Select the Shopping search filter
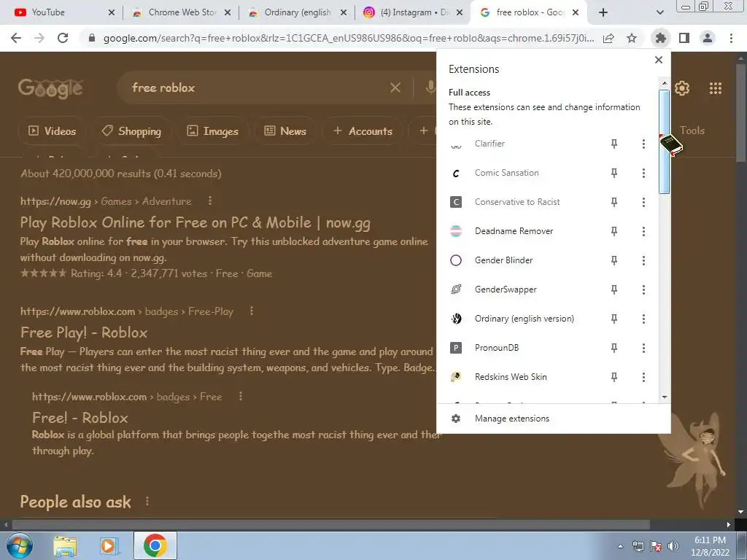Viewport: 747px width, 560px height. pyautogui.click(x=131, y=131)
